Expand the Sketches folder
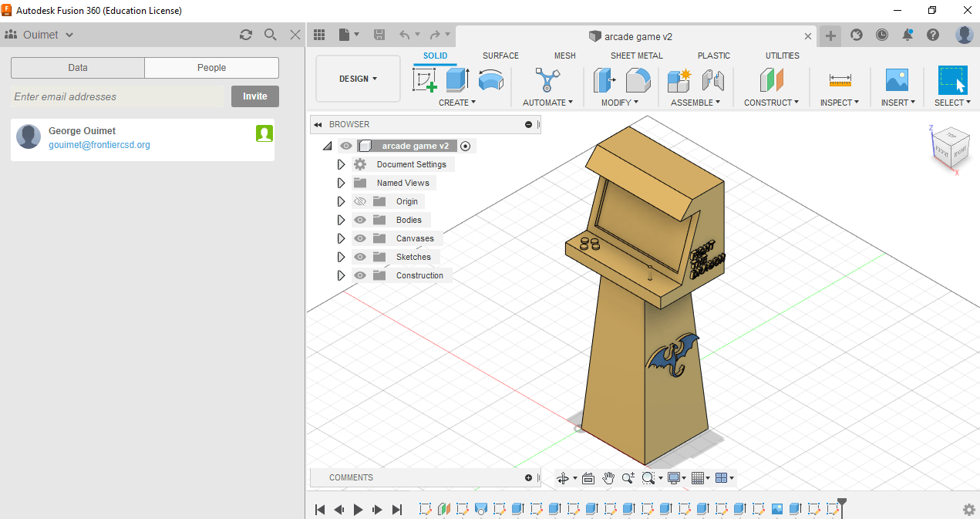 coord(342,257)
